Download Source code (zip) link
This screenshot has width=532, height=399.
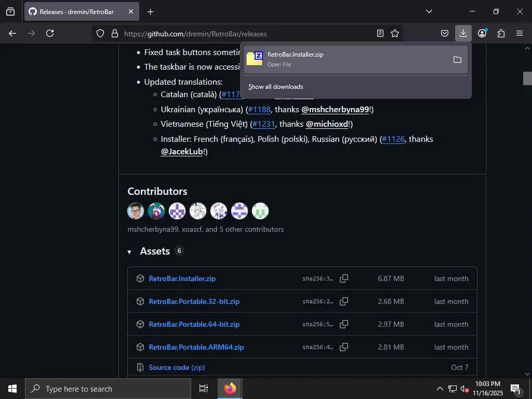177,367
